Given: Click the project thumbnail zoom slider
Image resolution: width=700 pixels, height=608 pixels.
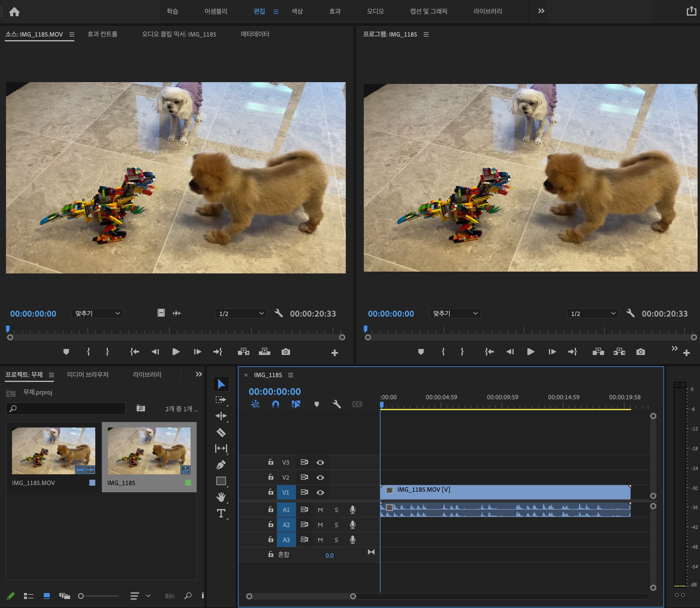Looking at the screenshot, I should click(x=81, y=596).
